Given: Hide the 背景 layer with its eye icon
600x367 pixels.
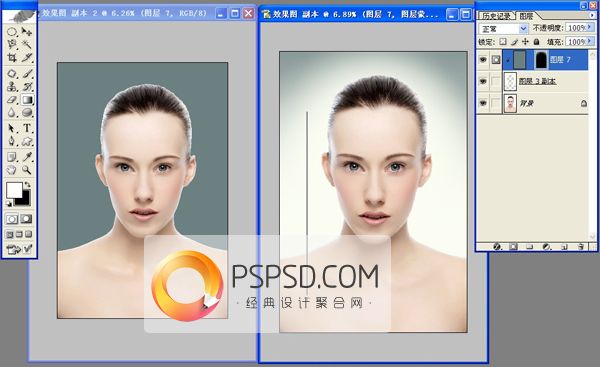Looking at the screenshot, I should (483, 103).
